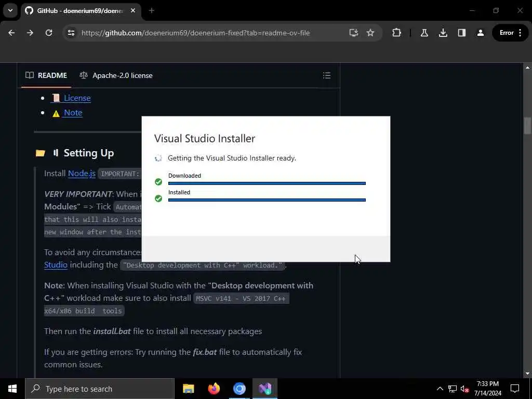Bookmark this page with the star icon
Image resolution: width=532 pixels, height=399 pixels.
(x=370, y=33)
